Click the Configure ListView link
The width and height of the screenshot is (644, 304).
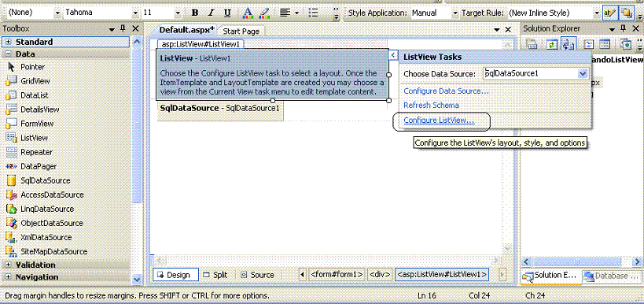click(439, 120)
